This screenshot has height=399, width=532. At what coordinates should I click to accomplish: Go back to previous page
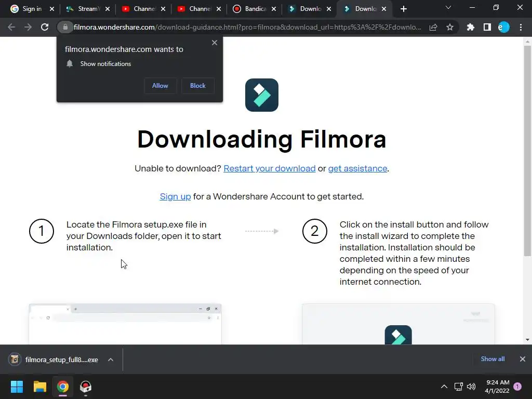click(11, 27)
